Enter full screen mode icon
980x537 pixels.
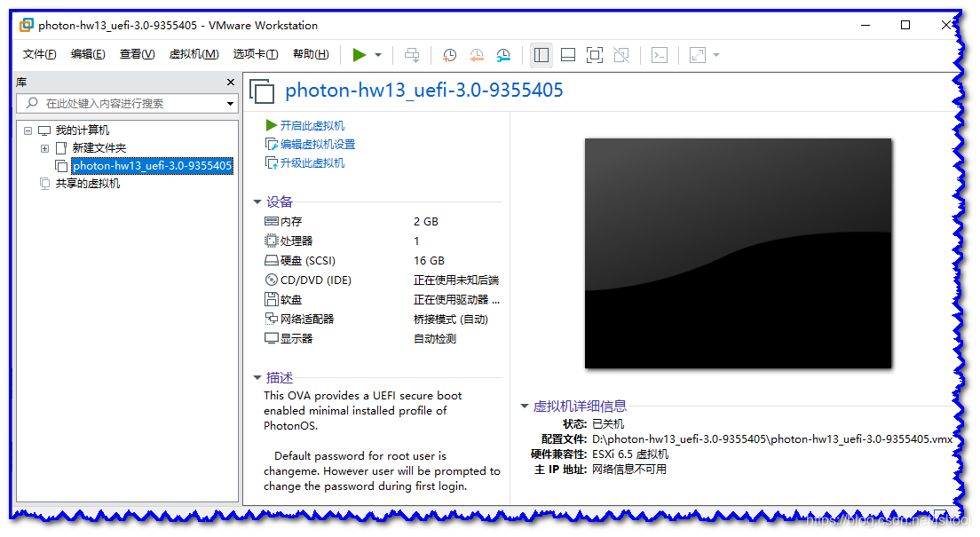[x=595, y=55]
